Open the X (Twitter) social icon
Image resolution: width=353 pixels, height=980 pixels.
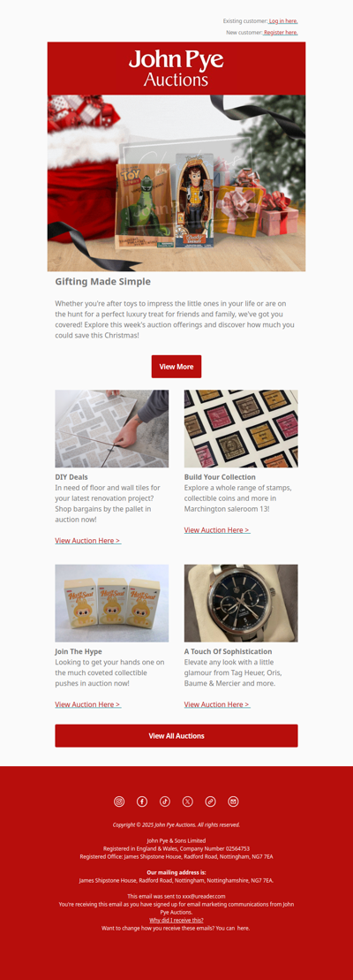(188, 801)
